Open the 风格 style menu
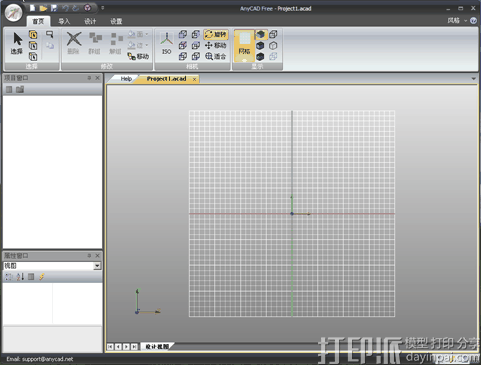 453,21
